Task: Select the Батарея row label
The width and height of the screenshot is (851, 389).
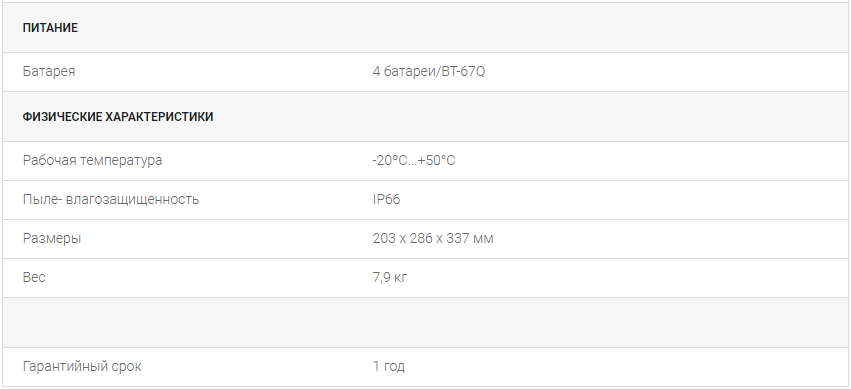Action: [x=49, y=72]
